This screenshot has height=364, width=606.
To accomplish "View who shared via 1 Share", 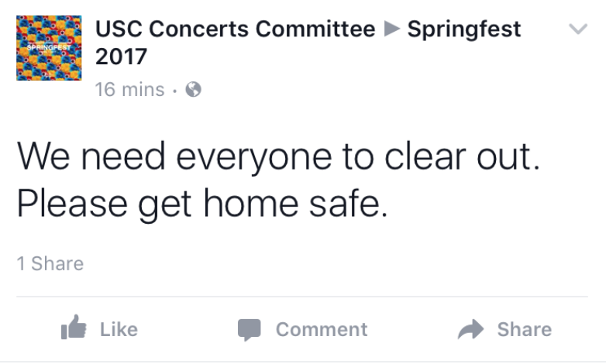I will click(50, 263).
